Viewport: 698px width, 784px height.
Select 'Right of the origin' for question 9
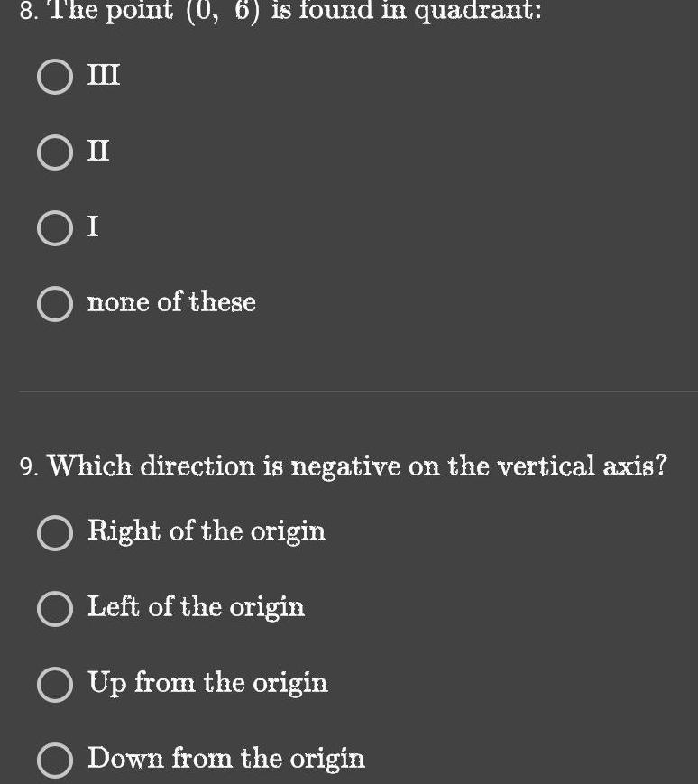[55, 533]
